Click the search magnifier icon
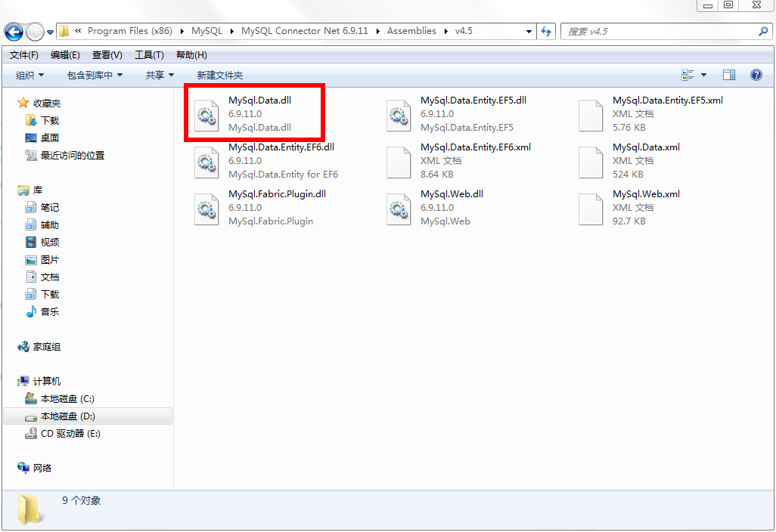 coord(763,31)
